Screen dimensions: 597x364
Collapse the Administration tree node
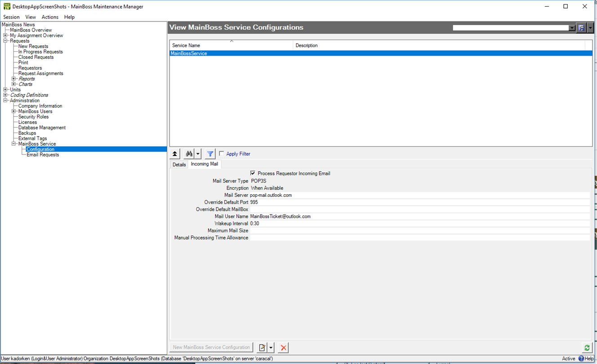[5, 101]
